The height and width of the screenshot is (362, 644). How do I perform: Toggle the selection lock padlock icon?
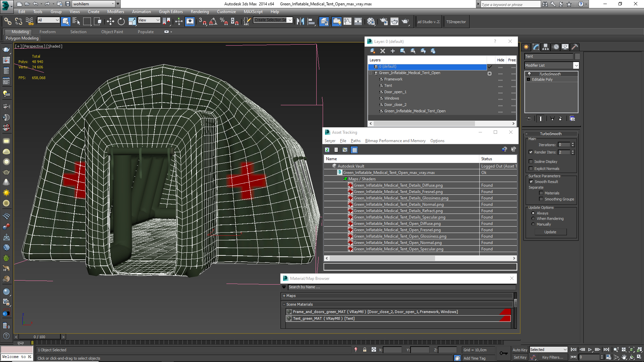365,350
